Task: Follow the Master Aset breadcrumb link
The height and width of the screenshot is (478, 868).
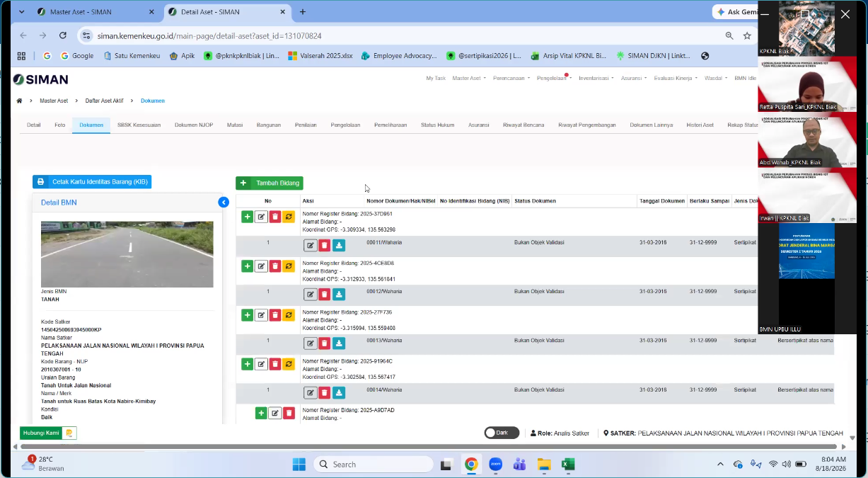Action: coord(54,101)
